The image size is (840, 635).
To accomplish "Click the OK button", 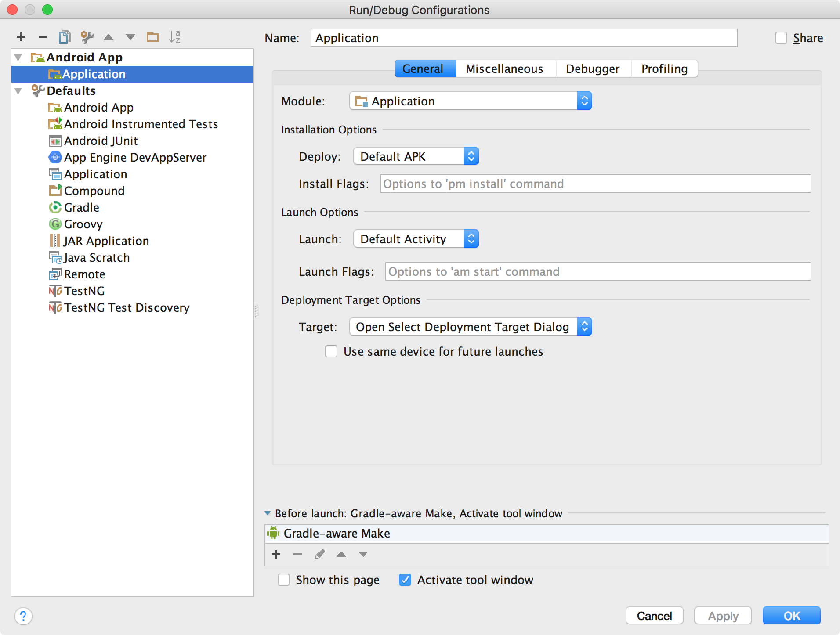I will (791, 616).
